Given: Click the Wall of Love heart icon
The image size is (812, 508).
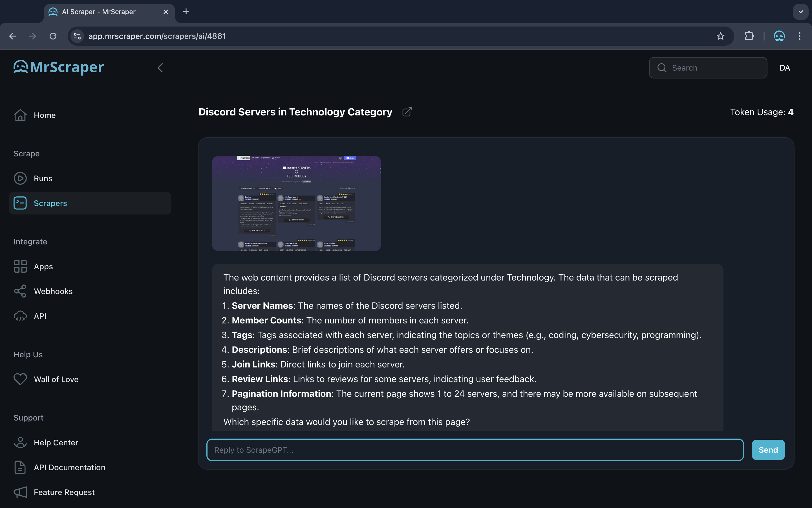Looking at the screenshot, I should (x=20, y=379).
